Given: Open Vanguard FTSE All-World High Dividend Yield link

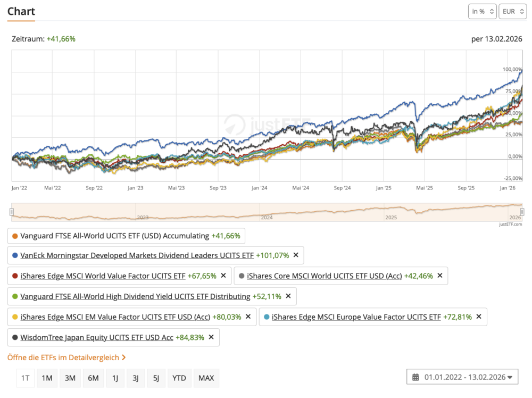Looking at the screenshot, I should pos(135,296).
